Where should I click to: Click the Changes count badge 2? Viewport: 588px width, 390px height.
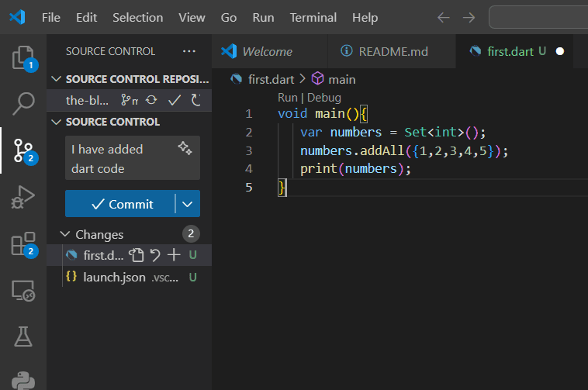[191, 234]
